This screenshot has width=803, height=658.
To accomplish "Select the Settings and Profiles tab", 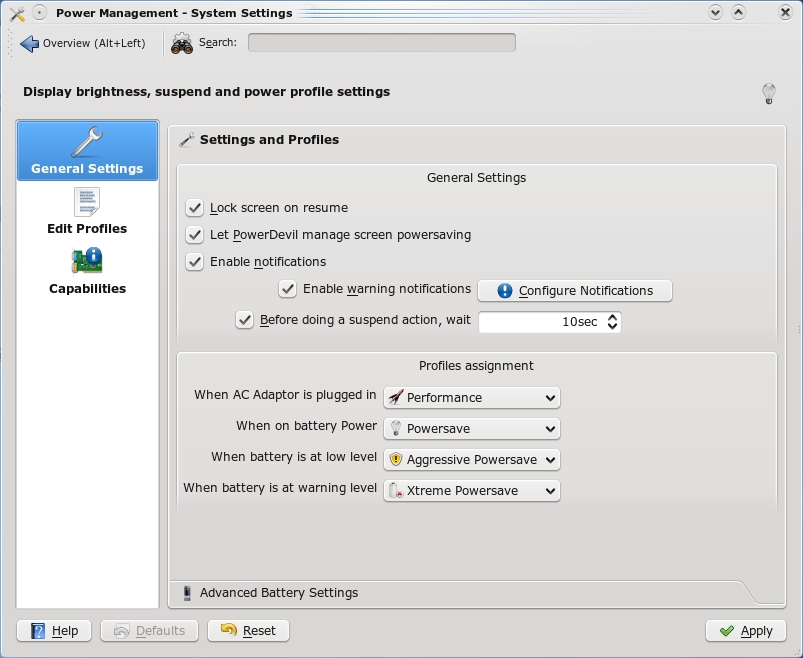I will tap(269, 140).
